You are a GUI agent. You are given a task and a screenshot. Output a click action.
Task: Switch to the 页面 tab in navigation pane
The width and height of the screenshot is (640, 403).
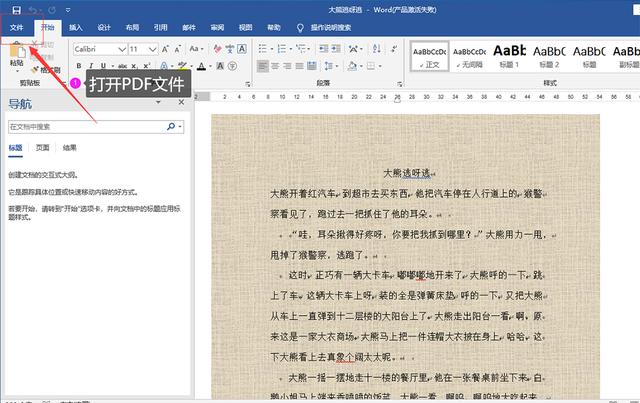(x=42, y=147)
